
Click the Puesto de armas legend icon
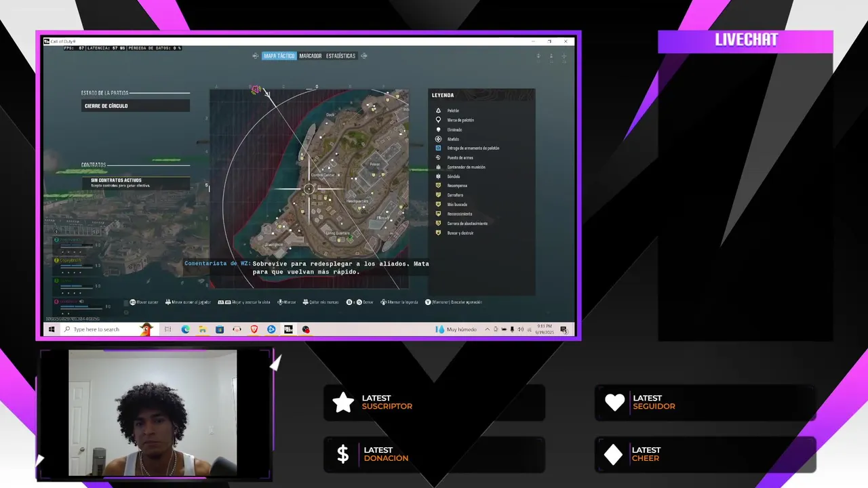pyautogui.click(x=438, y=157)
